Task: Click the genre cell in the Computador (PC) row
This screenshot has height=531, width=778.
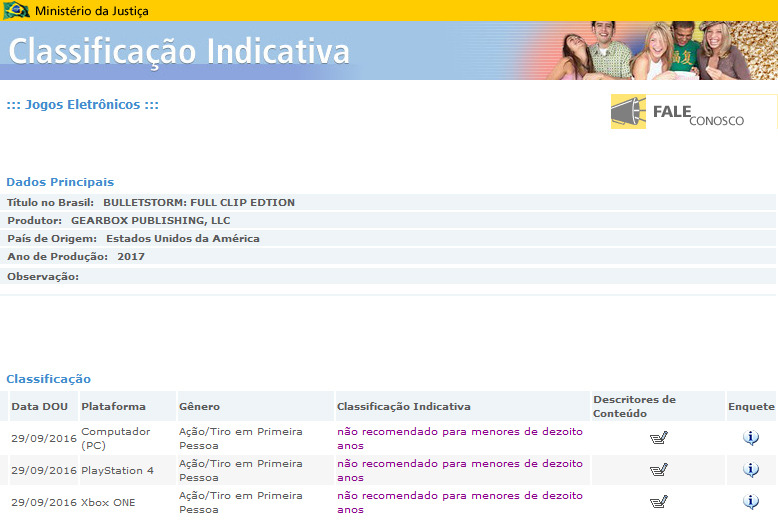Action: 241,438
